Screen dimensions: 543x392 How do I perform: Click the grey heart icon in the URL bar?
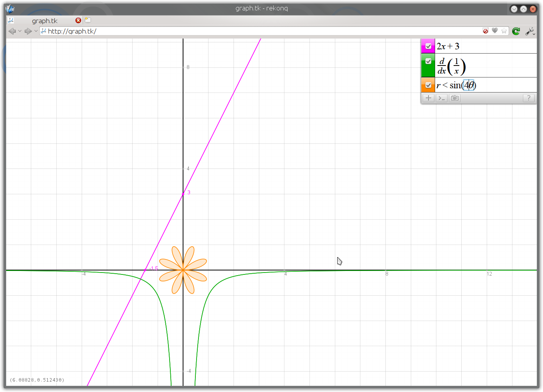tap(495, 30)
